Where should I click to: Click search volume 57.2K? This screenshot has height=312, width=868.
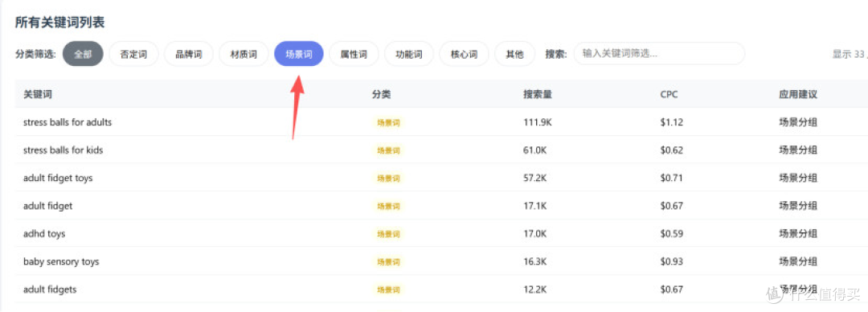click(535, 178)
